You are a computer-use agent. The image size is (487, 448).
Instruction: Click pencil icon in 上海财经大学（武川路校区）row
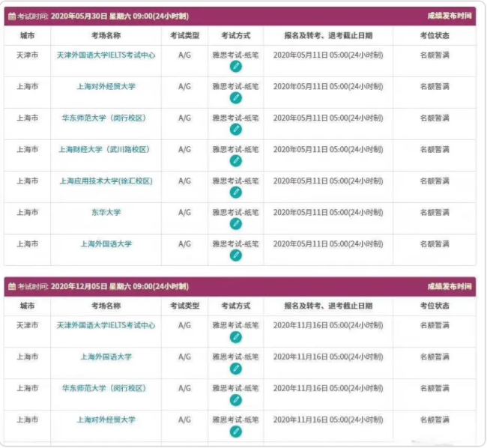[x=236, y=161]
